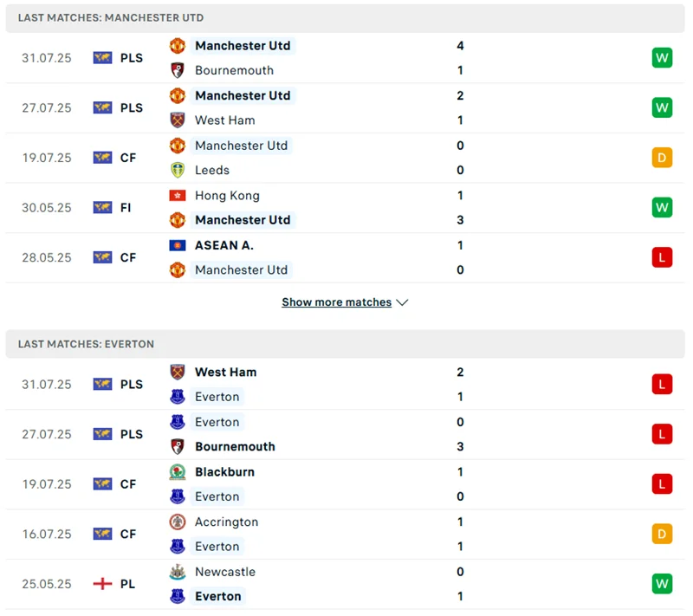The image size is (693, 616).
Task: Click the Bournemouth crest in the 31.07.25 match
Action: tap(178, 70)
